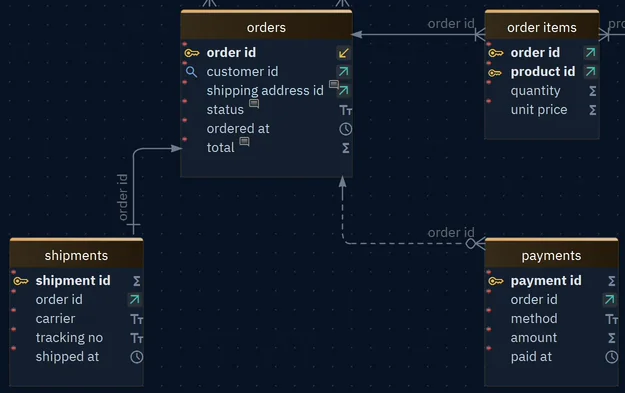The width and height of the screenshot is (625, 393).
Task: Click the numeric sigma icon on orders total
Action: (346, 148)
